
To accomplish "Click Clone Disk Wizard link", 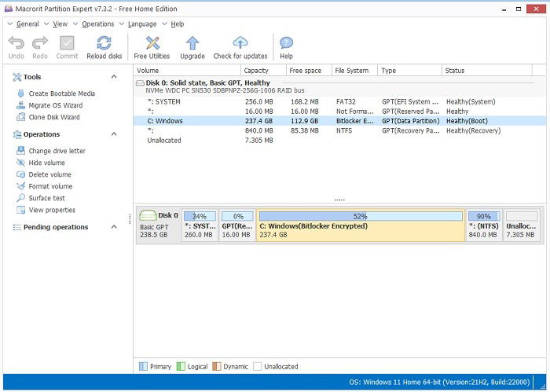I will (x=54, y=117).
